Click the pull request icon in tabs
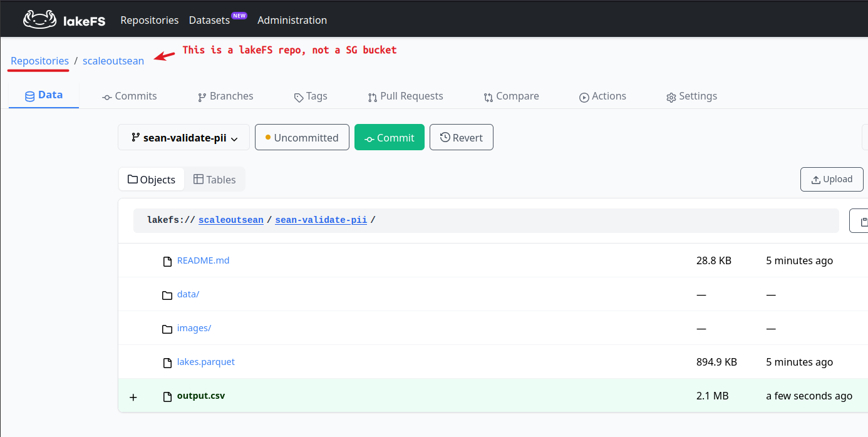The height and width of the screenshot is (437, 868). pyautogui.click(x=373, y=97)
